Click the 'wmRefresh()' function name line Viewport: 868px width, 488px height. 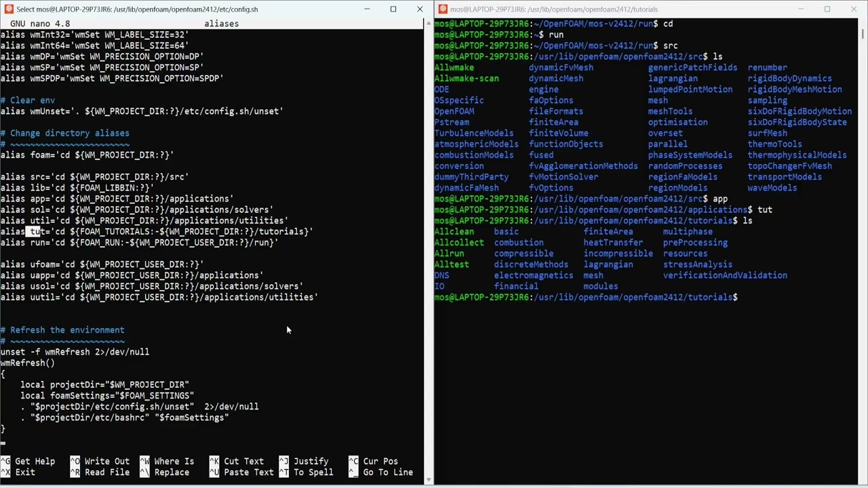[27, 363]
